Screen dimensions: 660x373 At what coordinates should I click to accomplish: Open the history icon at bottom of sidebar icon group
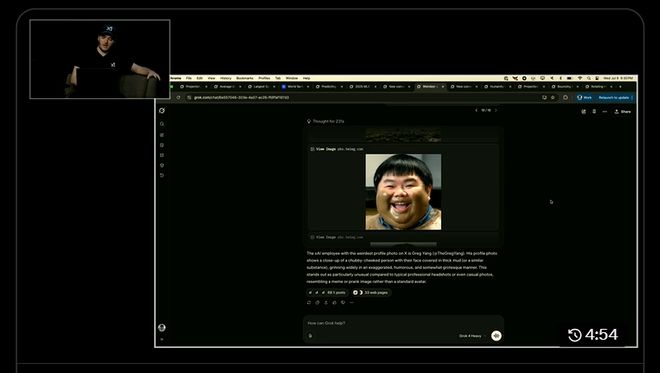[x=162, y=175]
